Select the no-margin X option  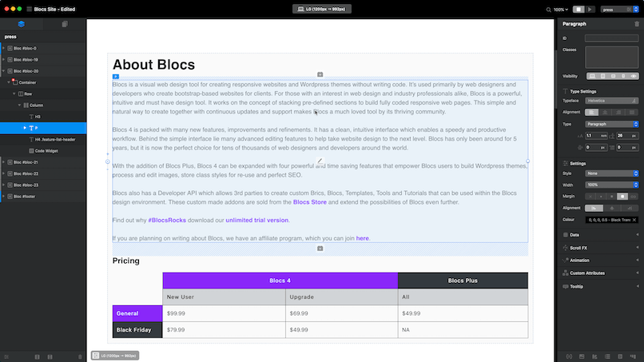click(590, 197)
